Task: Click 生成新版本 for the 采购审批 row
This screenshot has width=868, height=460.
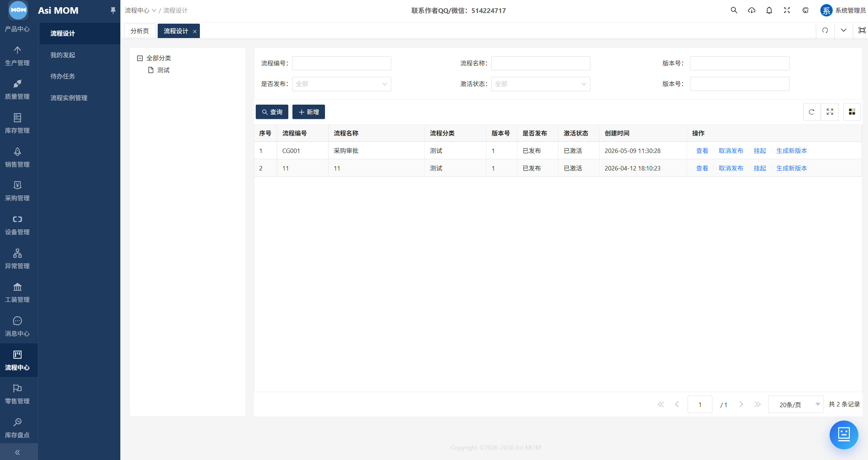Action: (792, 151)
